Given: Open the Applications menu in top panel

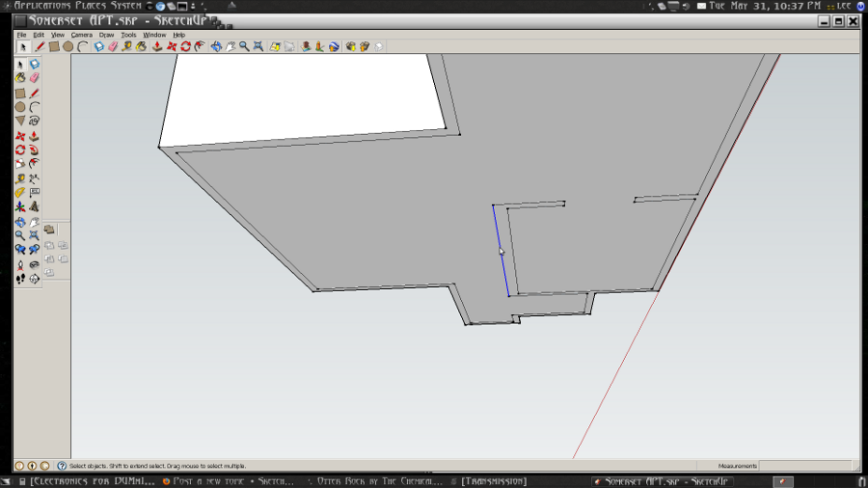Looking at the screenshot, I should point(39,6).
